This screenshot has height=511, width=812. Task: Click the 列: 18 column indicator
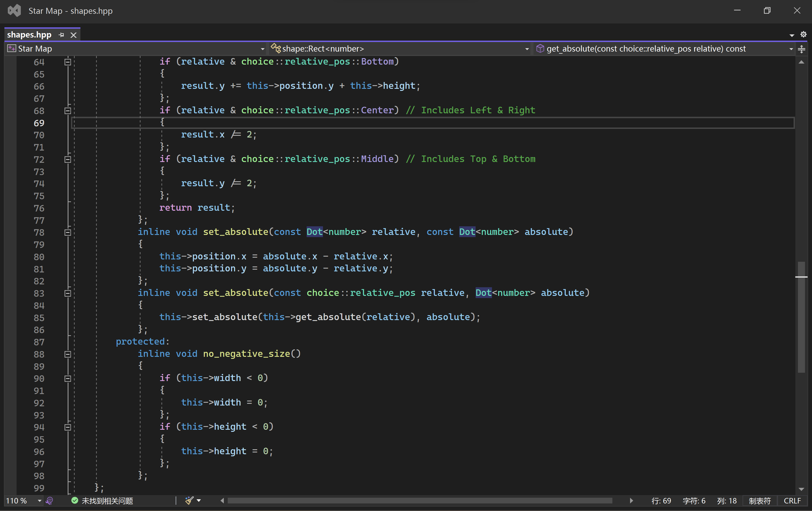pyautogui.click(x=727, y=501)
